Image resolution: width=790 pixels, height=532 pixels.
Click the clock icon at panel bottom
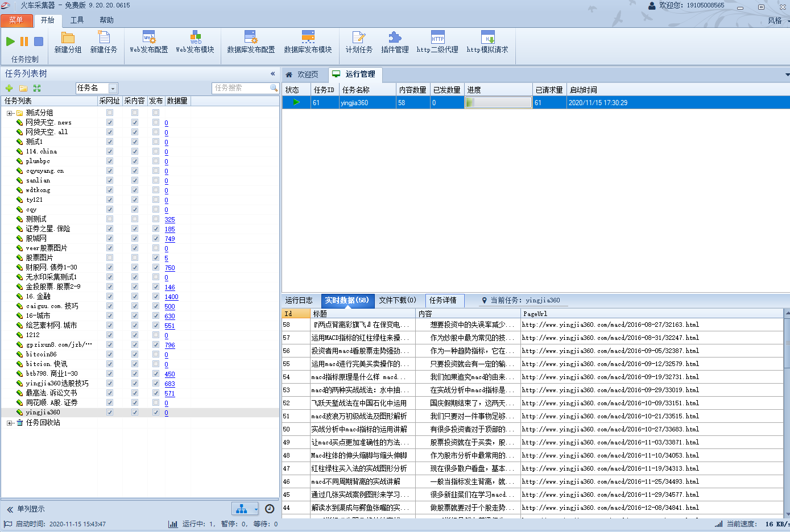[x=270, y=509]
